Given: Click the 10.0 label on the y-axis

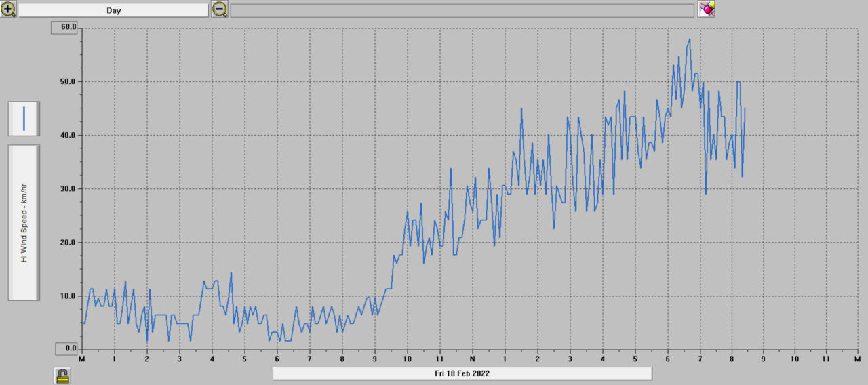Looking at the screenshot, I should click(67, 296).
